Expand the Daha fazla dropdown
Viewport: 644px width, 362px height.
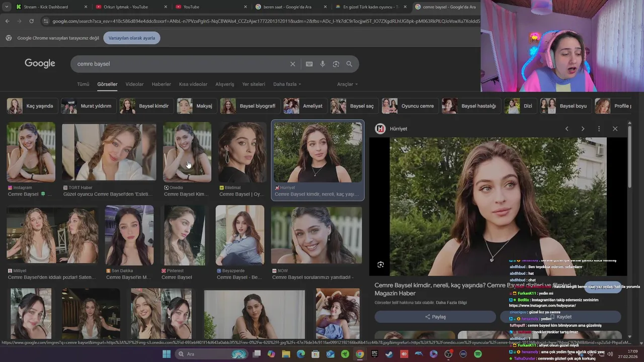(287, 84)
